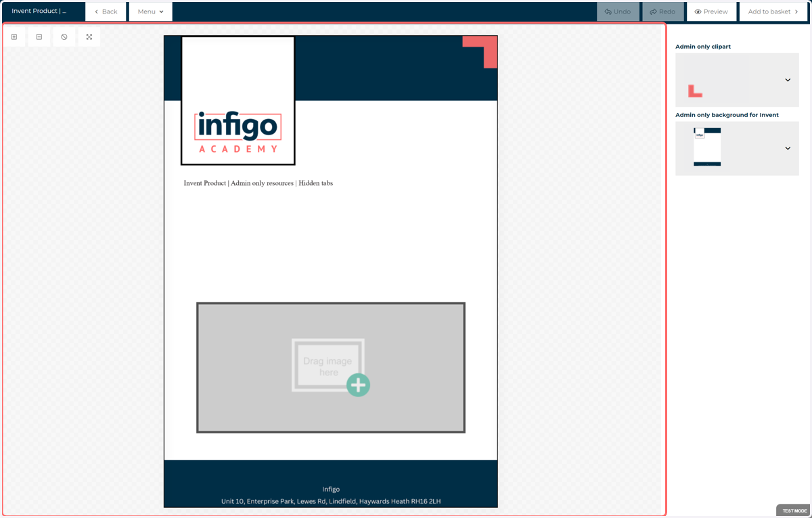This screenshot has width=812, height=518.
Task: Select the red corner clipart thumbnail
Action: pos(695,91)
